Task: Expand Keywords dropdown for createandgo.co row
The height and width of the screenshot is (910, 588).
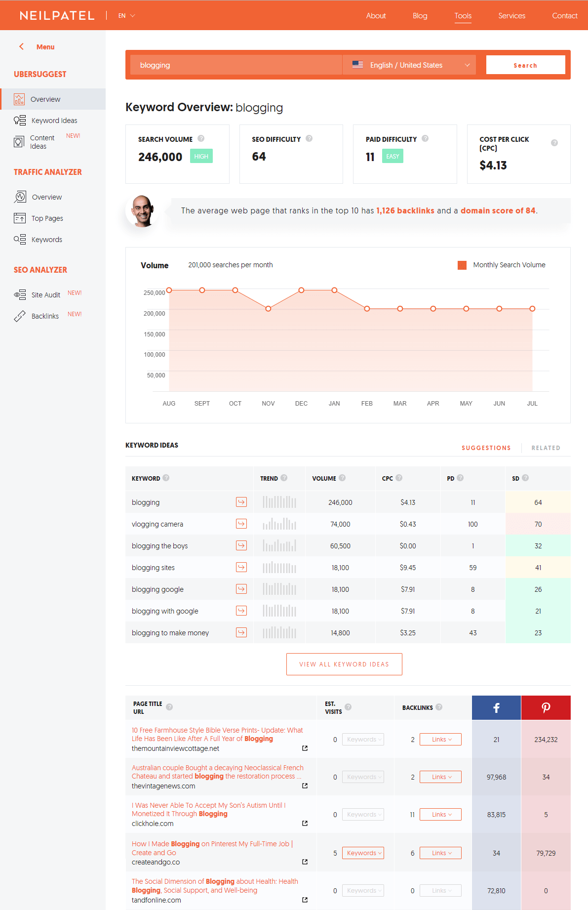Action: (363, 853)
